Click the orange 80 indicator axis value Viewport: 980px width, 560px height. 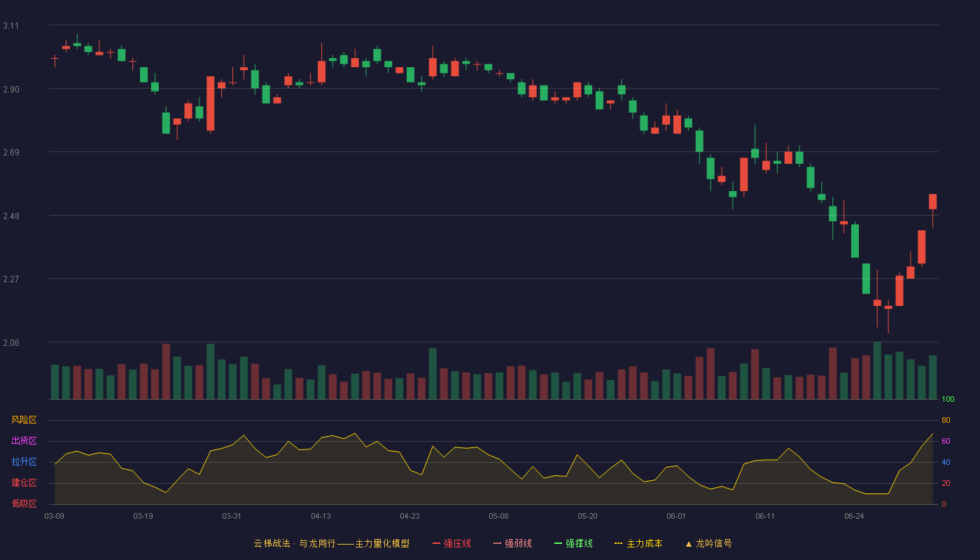946,420
